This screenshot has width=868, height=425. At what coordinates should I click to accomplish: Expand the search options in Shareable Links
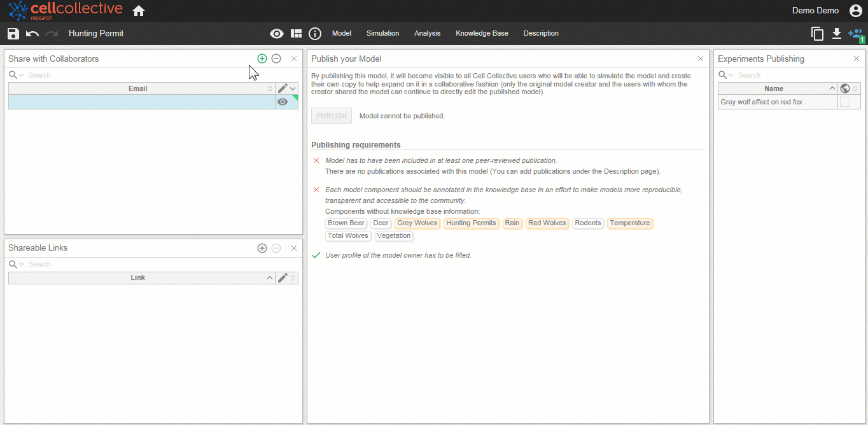pyautogui.click(x=22, y=265)
